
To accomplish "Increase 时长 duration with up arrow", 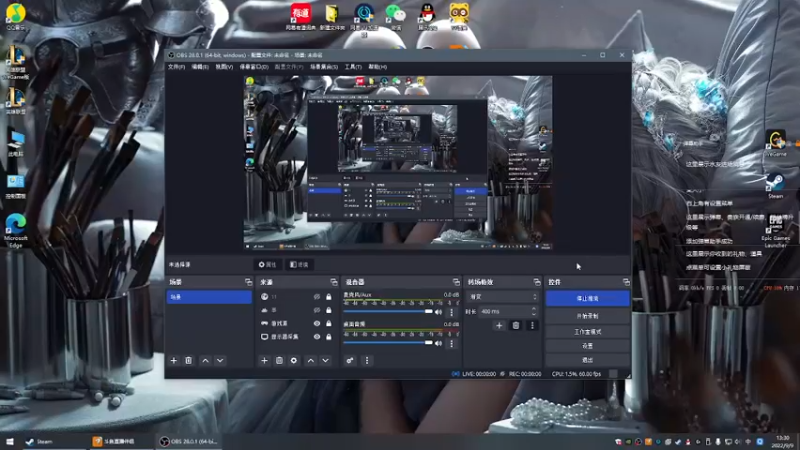I will [x=534, y=309].
